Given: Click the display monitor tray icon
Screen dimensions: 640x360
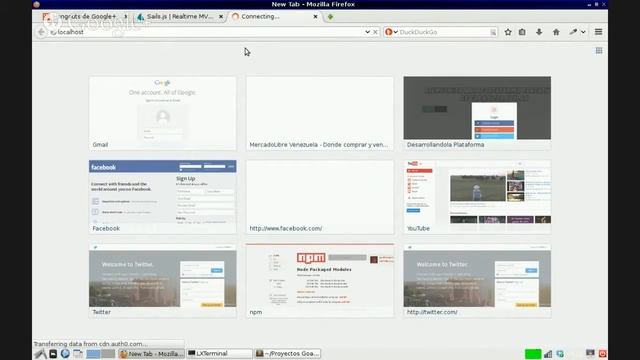Looking at the screenshot, I should pyautogui.click(x=590, y=353).
